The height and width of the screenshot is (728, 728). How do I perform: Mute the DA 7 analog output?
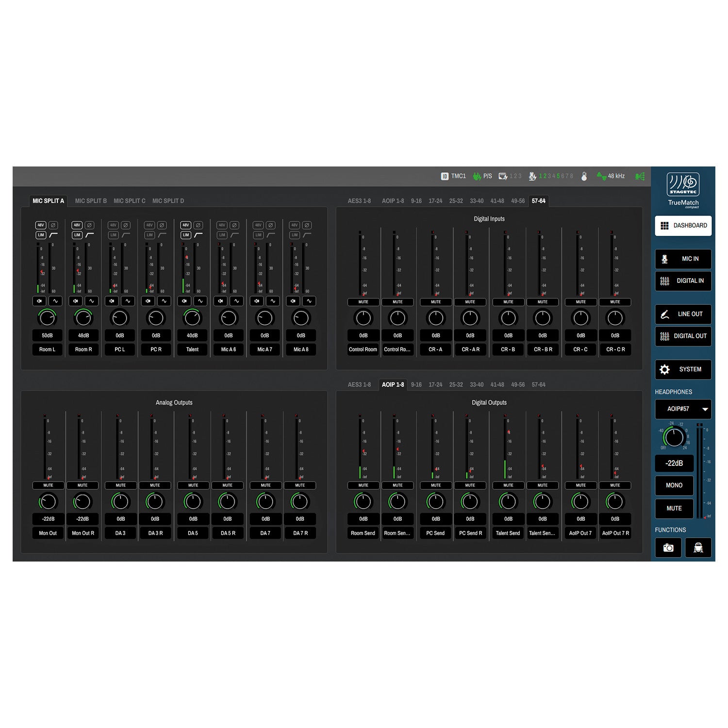265,485
